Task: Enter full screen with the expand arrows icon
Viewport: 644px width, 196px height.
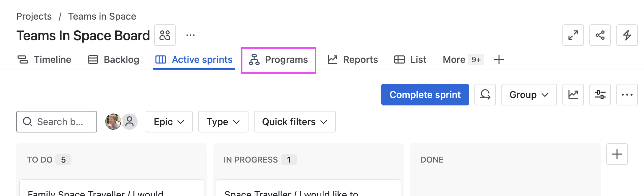Action: (573, 35)
